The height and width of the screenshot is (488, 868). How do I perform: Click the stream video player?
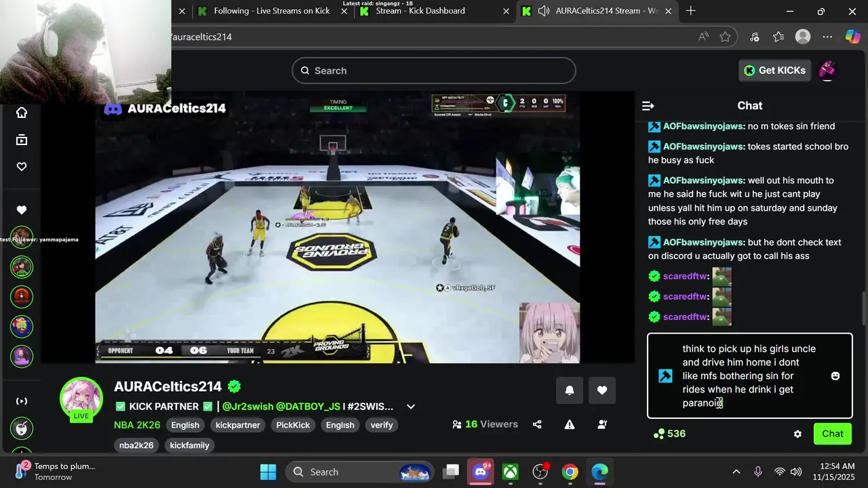tap(338, 227)
